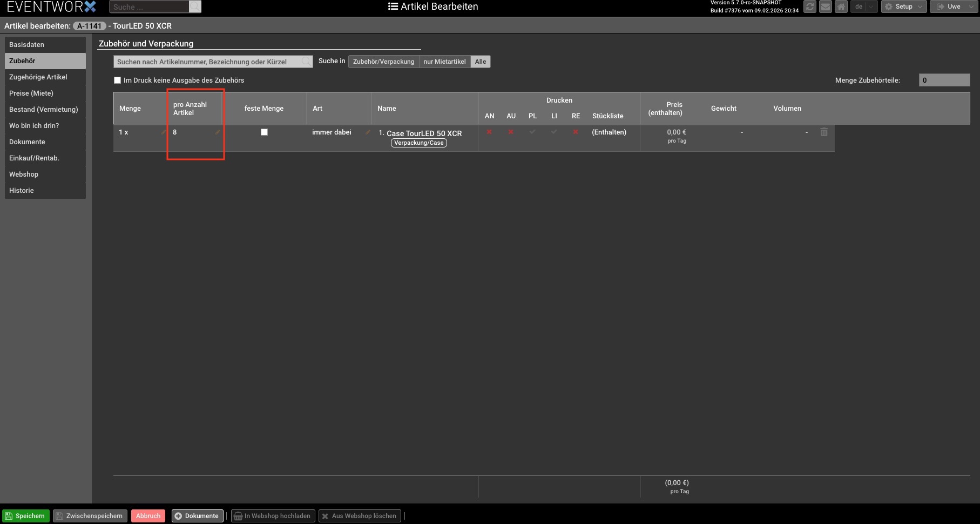The image size is (980, 524).
Task: Click the red Abbruch button
Action: 148,516
